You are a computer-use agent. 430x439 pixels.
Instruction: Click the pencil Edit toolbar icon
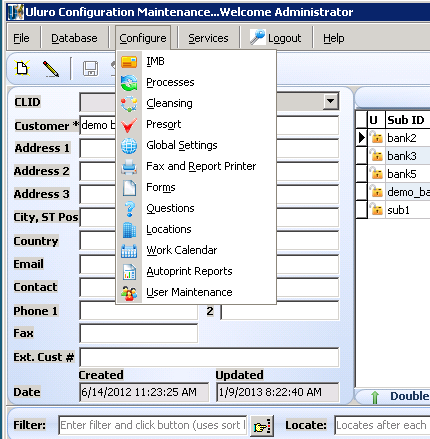pos(51,69)
